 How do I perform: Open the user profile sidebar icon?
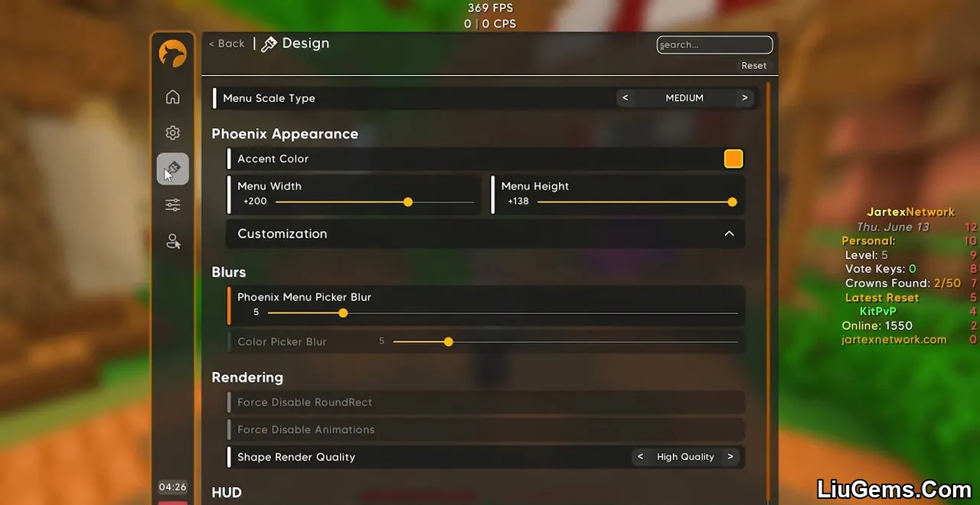click(173, 242)
